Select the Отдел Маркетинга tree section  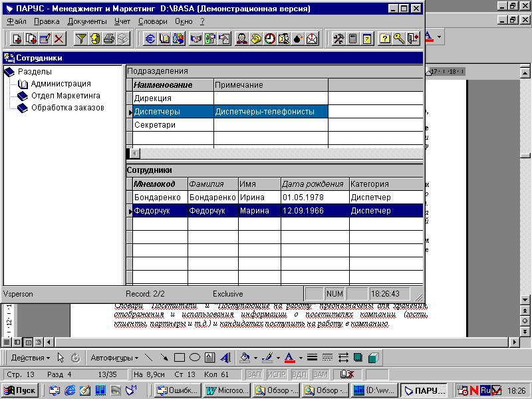click(66, 96)
